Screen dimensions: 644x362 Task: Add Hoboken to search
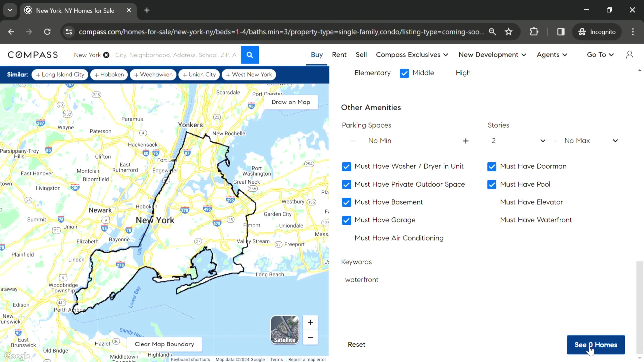109,75
